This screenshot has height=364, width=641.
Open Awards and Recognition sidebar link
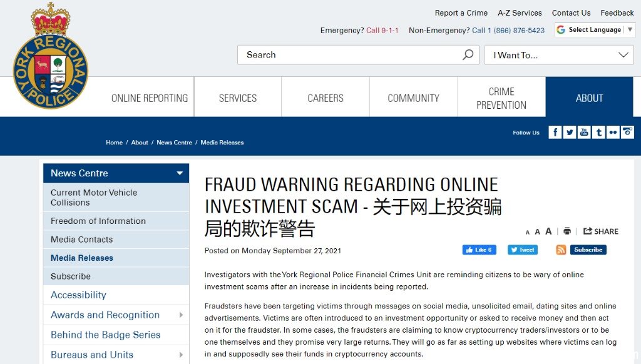pyautogui.click(x=105, y=315)
